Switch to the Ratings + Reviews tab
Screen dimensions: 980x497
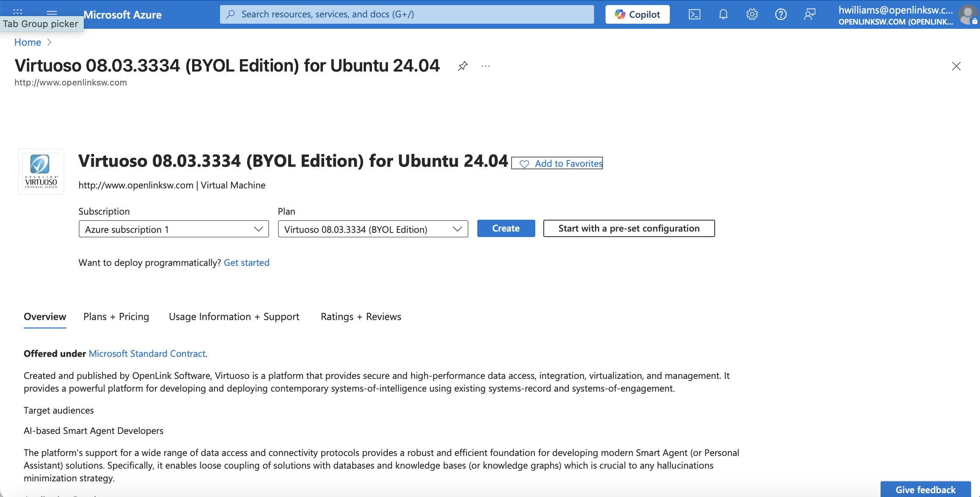[361, 317]
